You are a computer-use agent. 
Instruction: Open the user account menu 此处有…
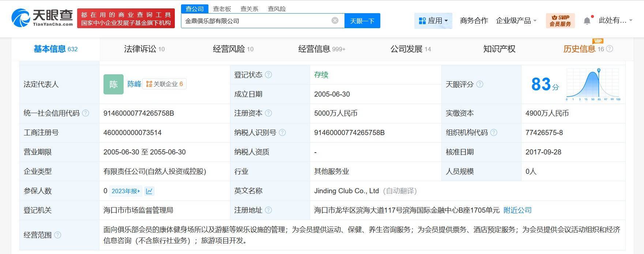(615, 20)
